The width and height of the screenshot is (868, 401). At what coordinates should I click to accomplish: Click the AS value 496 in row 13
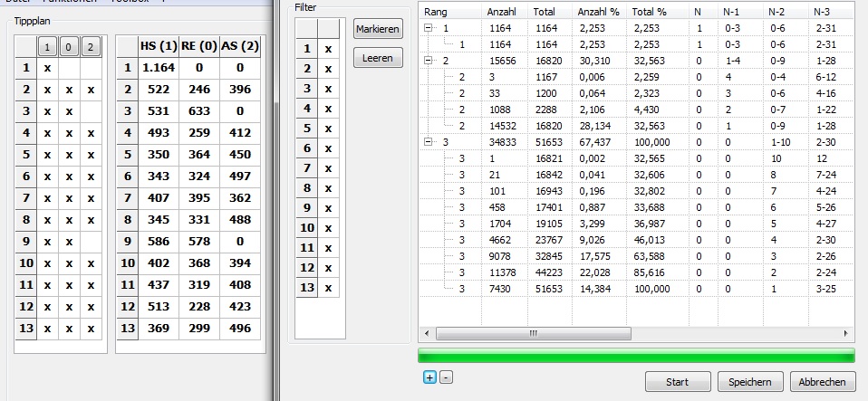(240, 329)
